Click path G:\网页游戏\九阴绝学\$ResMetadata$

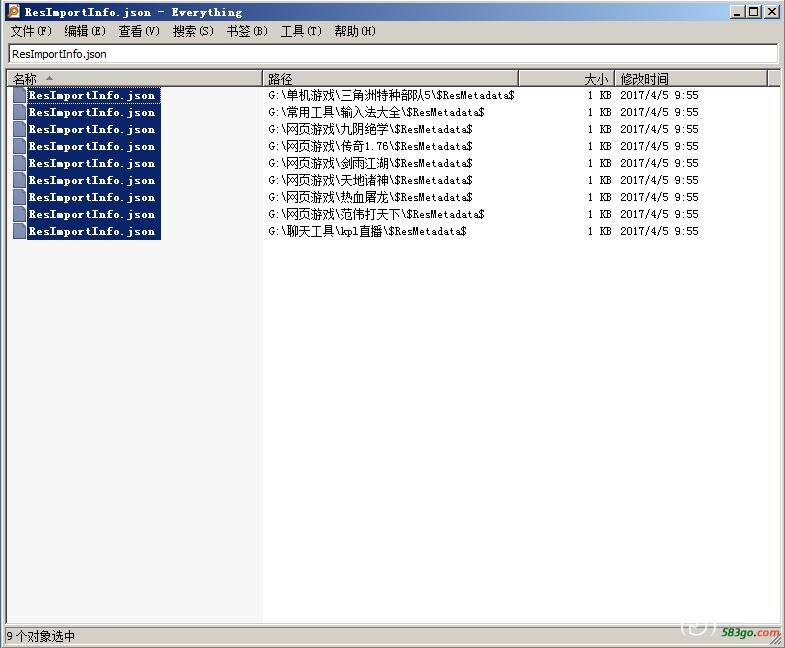(370, 129)
